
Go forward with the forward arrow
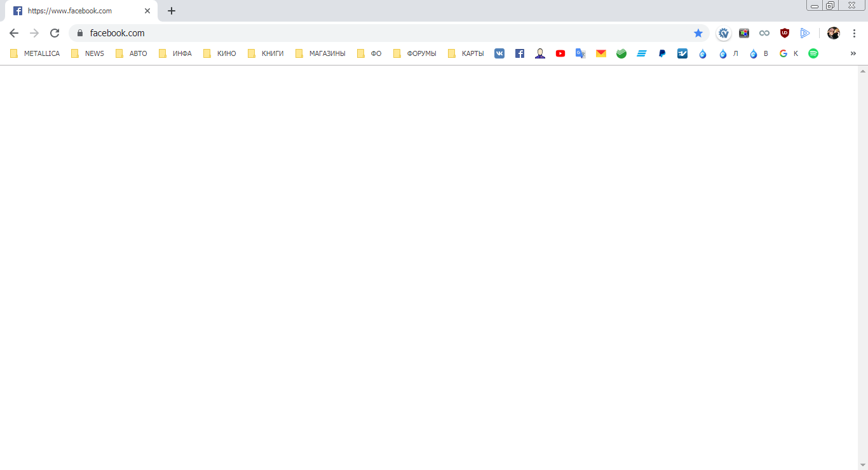[x=34, y=33]
